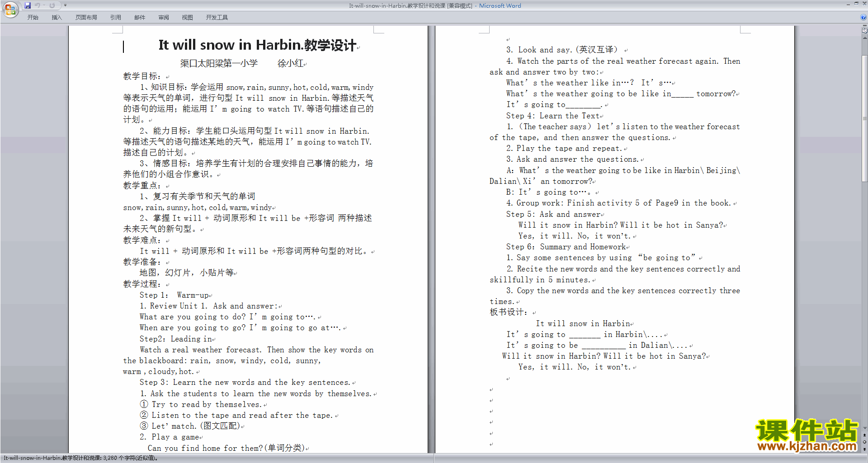Click the line 'Step 1: Warm-up'

tap(174, 295)
